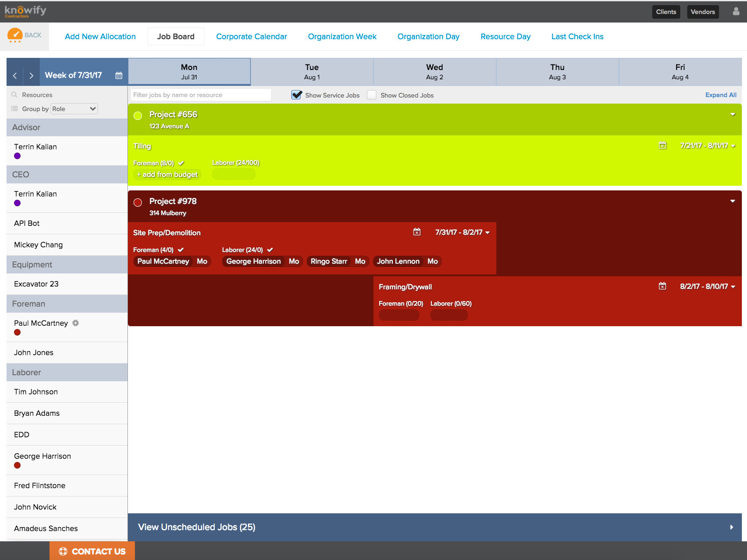
Task: Open 8/2/17 - 8/10/17 date dropdown
Action: pos(708,287)
